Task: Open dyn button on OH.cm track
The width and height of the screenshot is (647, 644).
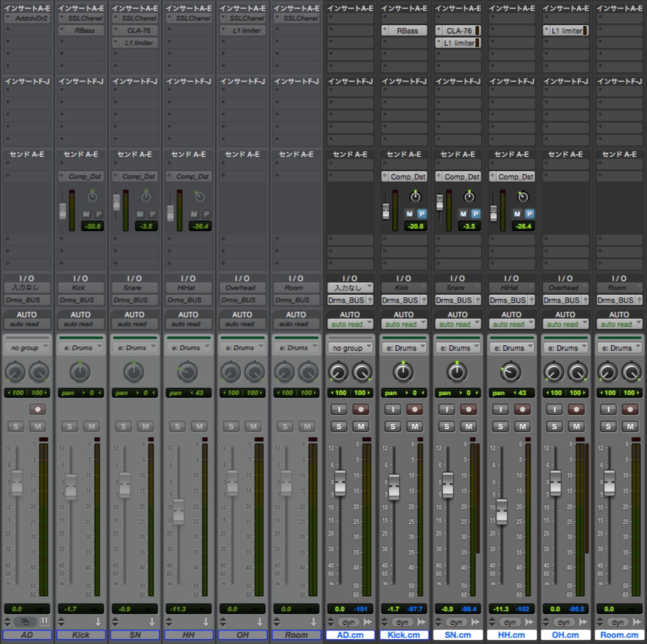Action: coord(564,621)
